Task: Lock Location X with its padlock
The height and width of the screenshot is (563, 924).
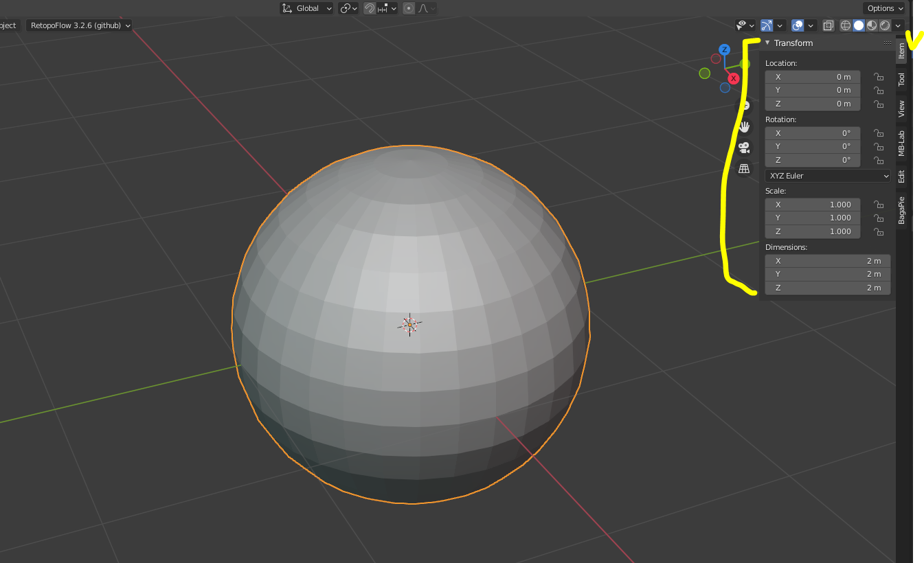Action: point(878,77)
